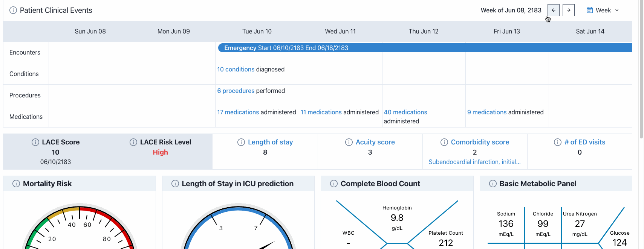Image resolution: width=644 pixels, height=249 pixels.
Task: Open Subendocardial infarction, initial... link
Action: [474, 162]
